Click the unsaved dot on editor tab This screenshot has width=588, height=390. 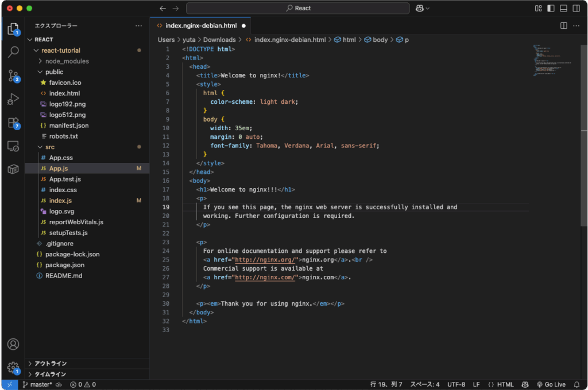pyautogui.click(x=243, y=26)
